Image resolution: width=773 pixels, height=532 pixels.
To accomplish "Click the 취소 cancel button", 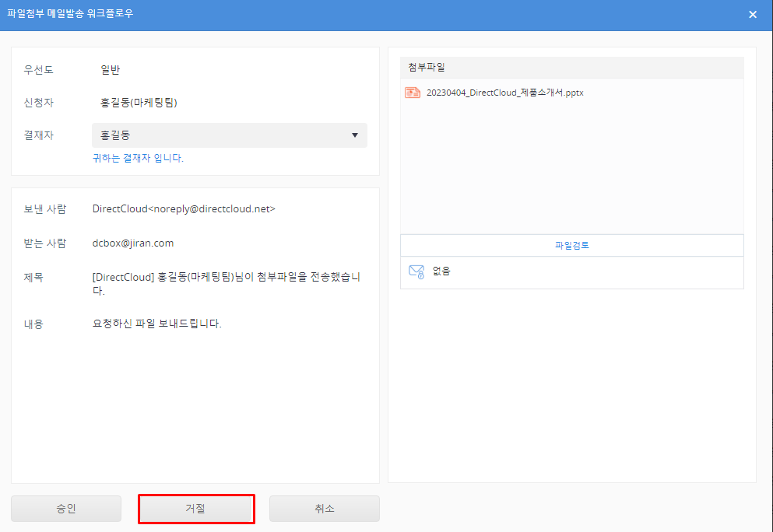I will pyautogui.click(x=324, y=509).
